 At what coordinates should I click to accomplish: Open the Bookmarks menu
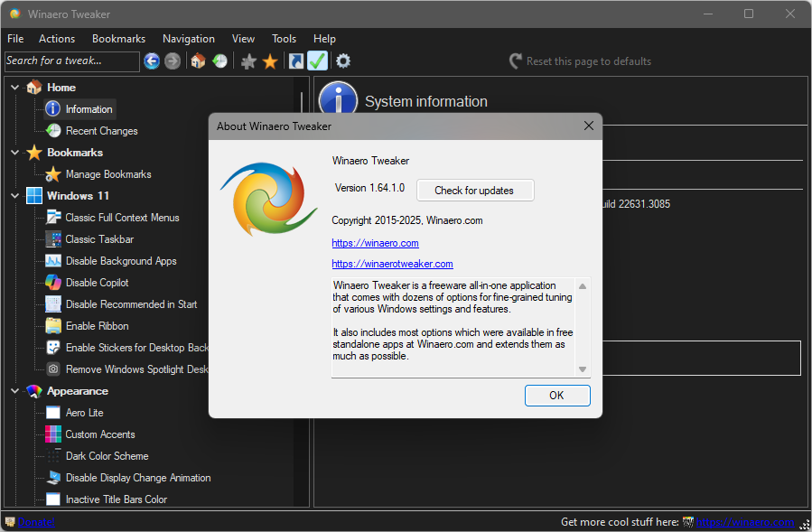118,39
